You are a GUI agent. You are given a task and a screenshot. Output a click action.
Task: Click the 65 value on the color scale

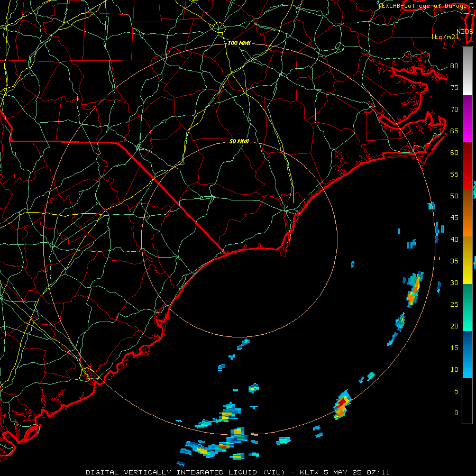454,131
